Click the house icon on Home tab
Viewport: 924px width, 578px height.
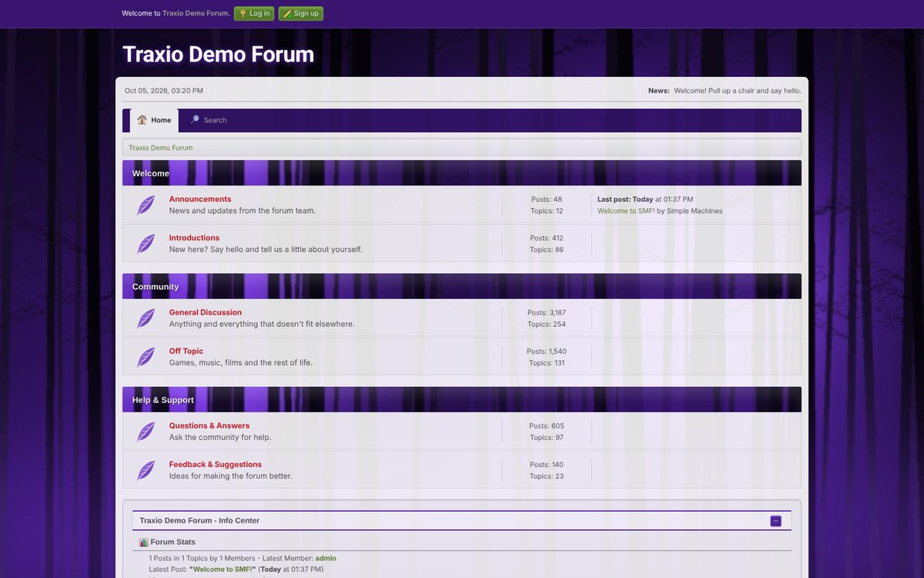pyautogui.click(x=142, y=119)
